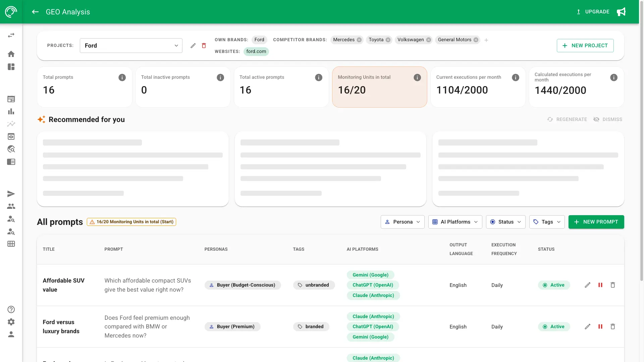Click the Title column header
This screenshot has height=362, width=644.
coord(49,249)
